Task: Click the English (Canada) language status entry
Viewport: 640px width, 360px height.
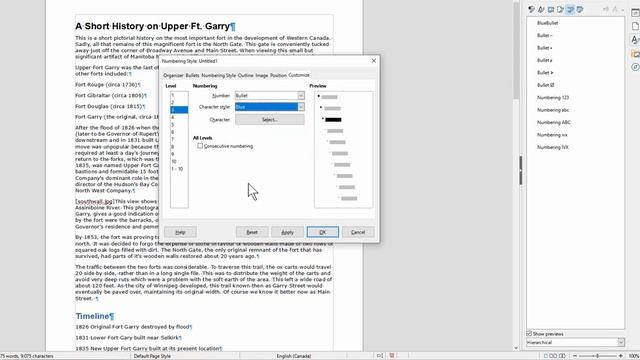Action: coord(293,356)
